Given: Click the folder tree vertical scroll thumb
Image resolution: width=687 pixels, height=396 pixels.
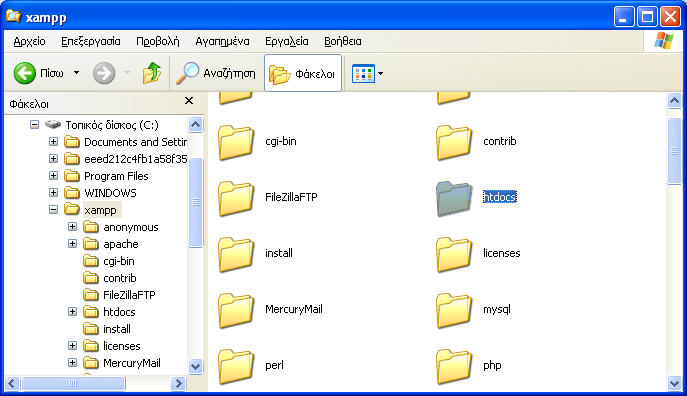Looking at the screenshot, I should [x=195, y=202].
